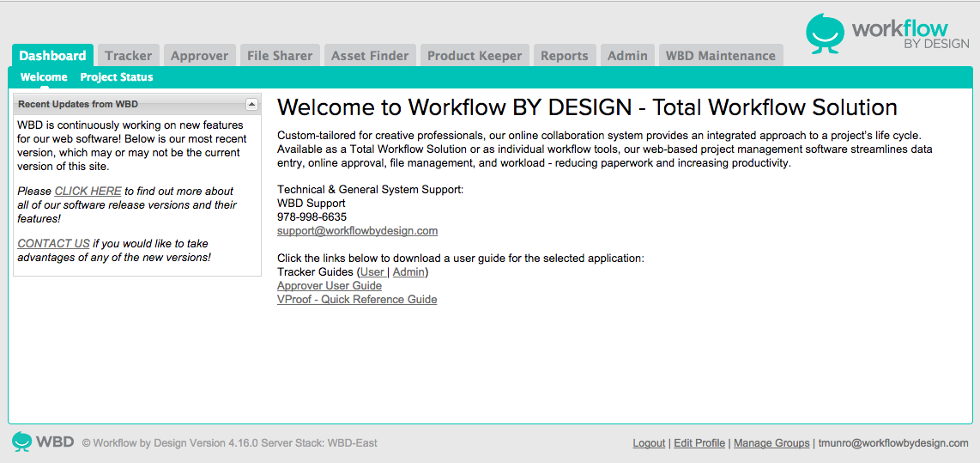
Task: Click the tmunro@workflowbydesign.com account text
Action: 893,443
